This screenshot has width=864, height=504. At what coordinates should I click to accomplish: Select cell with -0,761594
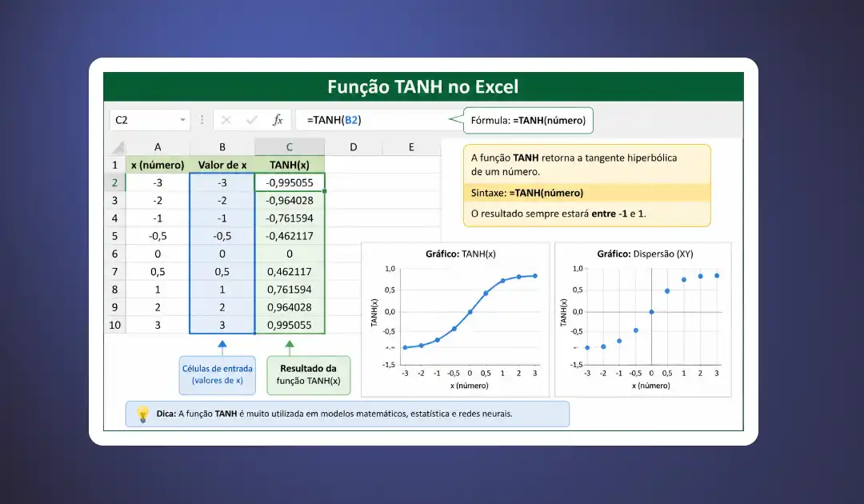pyautogui.click(x=290, y=218)
